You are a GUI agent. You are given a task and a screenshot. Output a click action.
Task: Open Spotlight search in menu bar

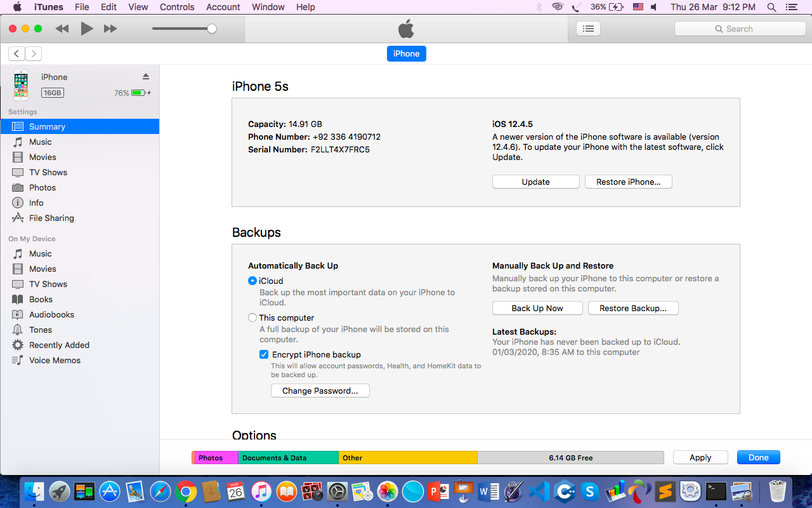(x=771, y=7)
